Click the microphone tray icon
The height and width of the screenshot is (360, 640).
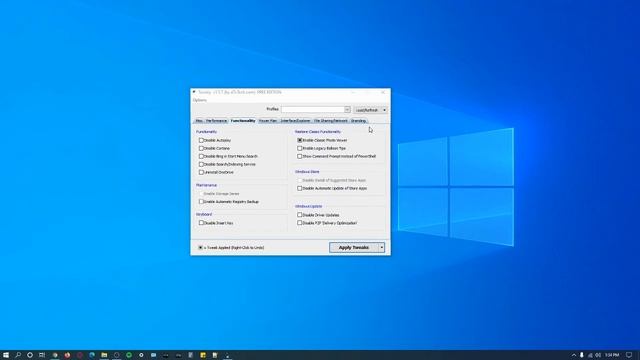[582, 355]
